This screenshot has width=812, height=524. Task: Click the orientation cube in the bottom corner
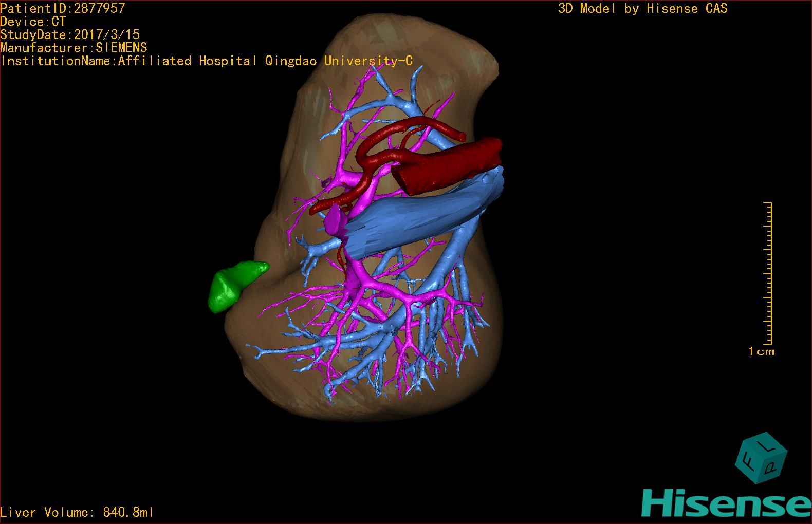pyautogui.click(x=761, y=458)
